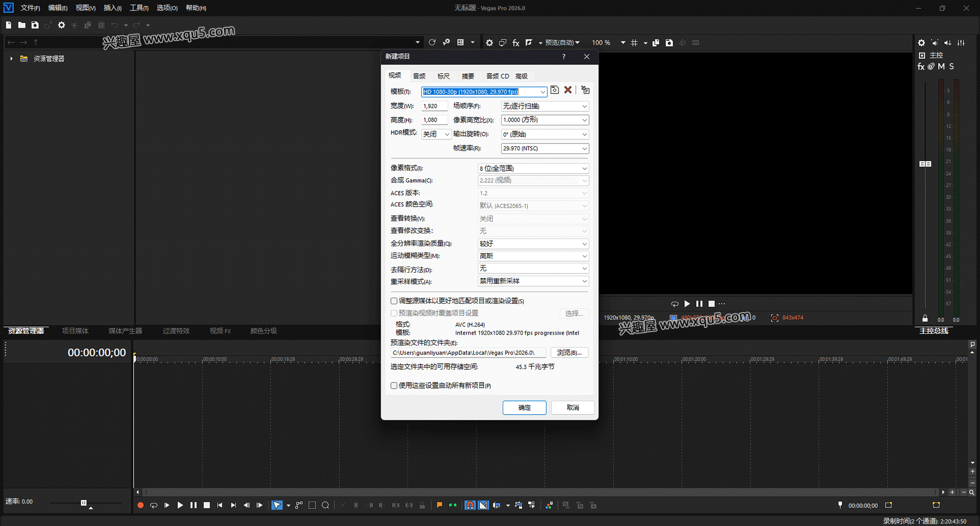
Task: Switch to the 音频 tab in dialog
Action: coord(419,76)
